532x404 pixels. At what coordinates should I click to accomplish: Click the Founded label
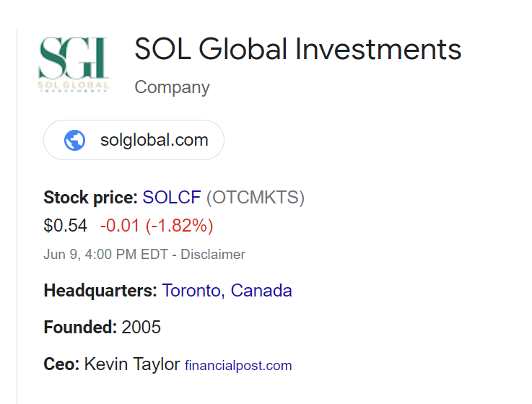(80, 328)
